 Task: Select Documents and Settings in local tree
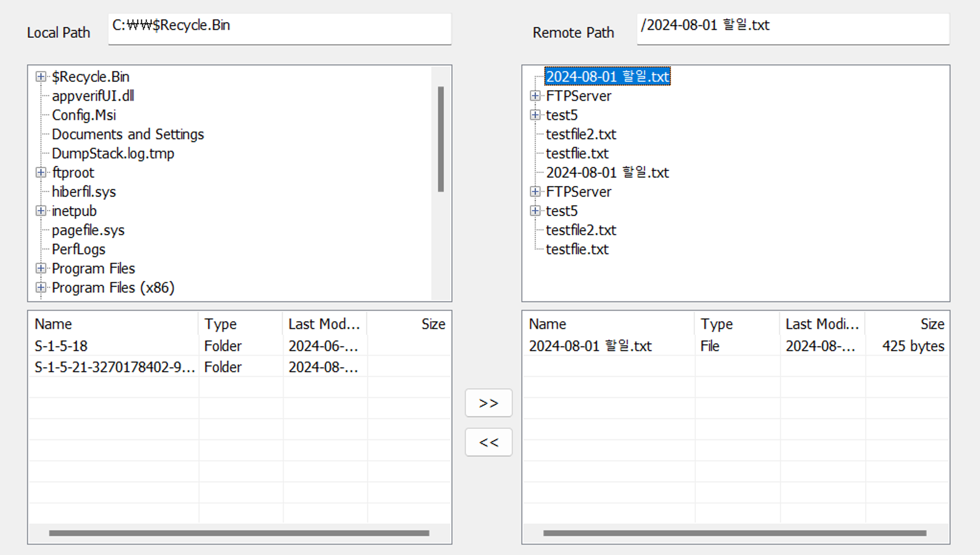[x=127, y=134]
